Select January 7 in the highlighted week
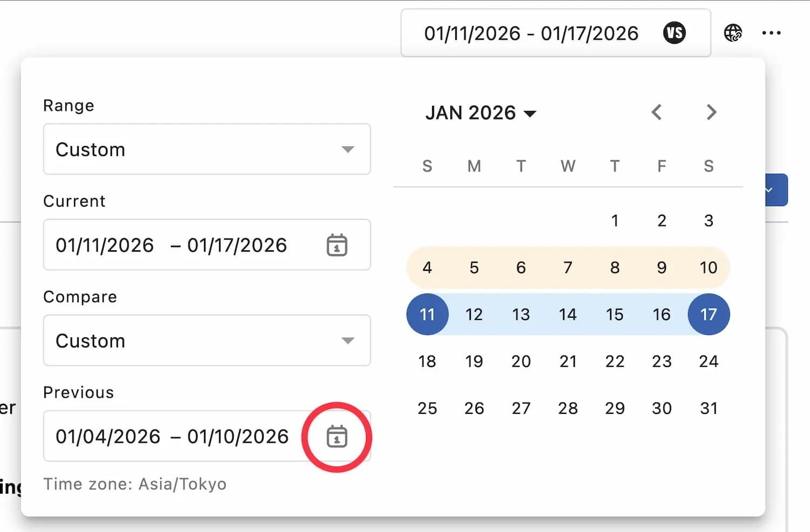Viewport: 810px width, 532px height. pos(568,268)
